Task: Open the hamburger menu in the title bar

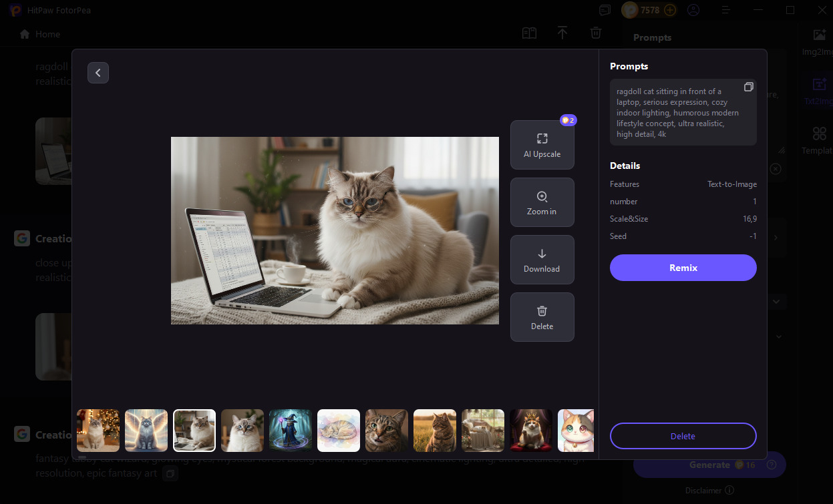Action: (x=725, y=10)
